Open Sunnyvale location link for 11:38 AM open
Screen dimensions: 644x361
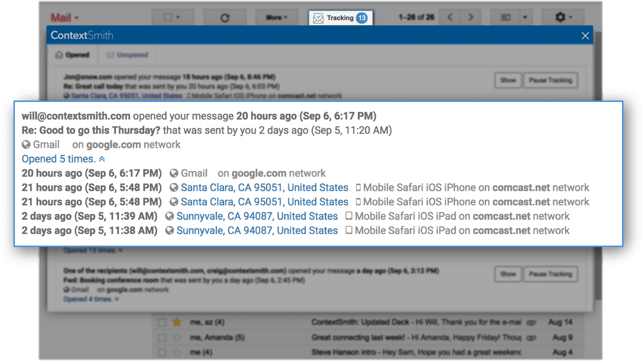257,230
